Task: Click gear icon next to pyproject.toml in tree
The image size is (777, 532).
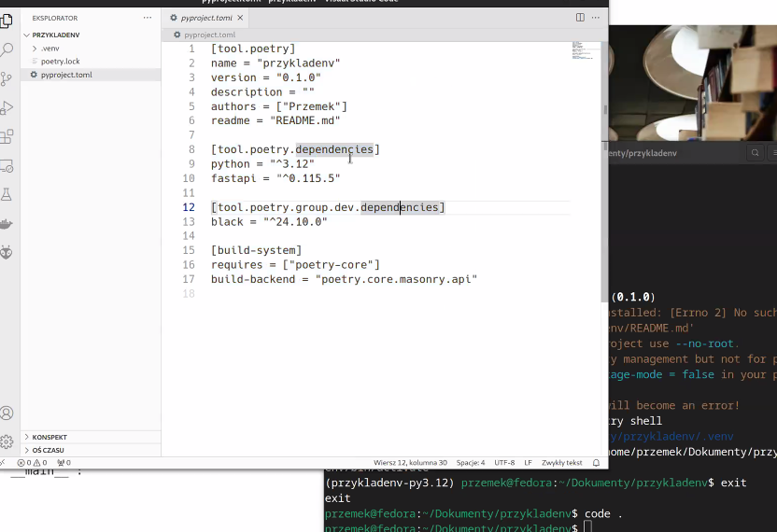Action: click(34, 75)
